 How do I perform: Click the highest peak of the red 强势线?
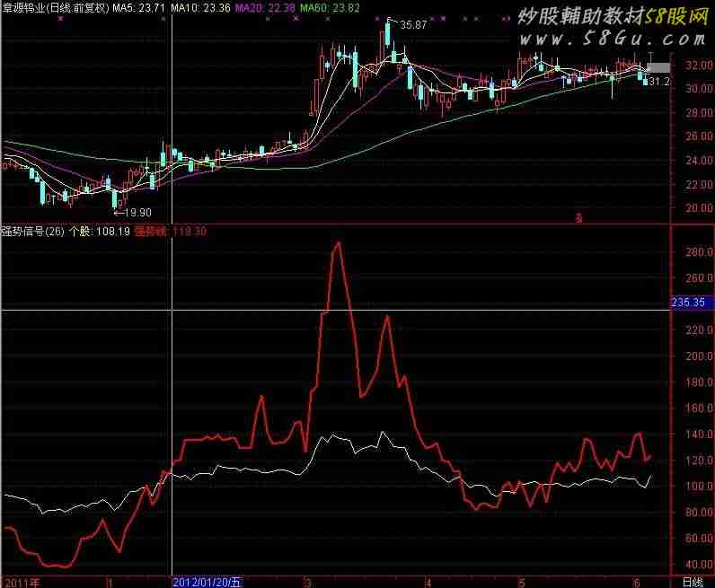(x=338, y=242)
